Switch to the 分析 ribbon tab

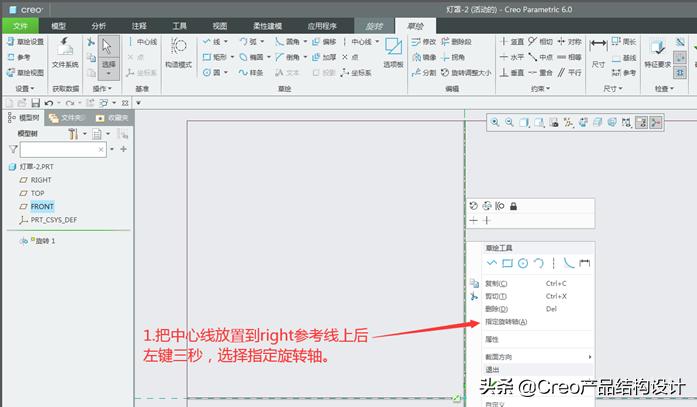[x=99, y=26]
